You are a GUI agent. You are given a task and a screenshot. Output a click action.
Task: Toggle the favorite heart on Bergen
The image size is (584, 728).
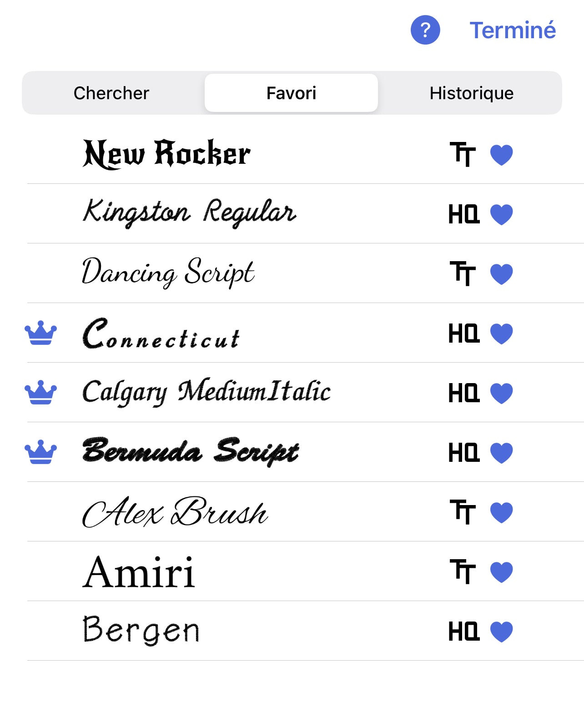tap(502, 632)
